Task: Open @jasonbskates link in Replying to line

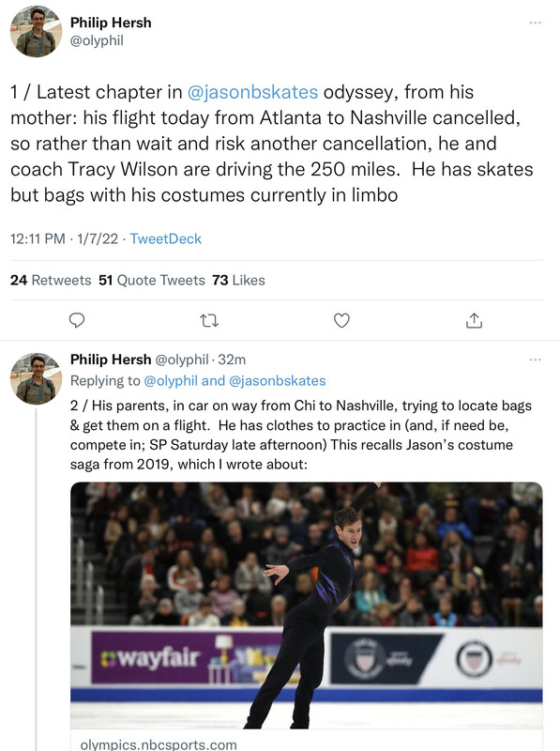Action: [x=277, y=381]
